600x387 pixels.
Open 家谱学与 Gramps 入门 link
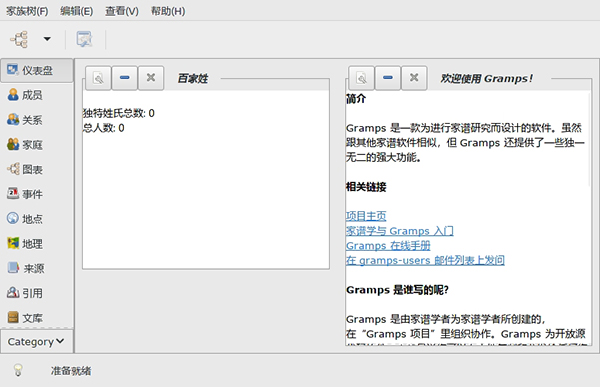click(x=399, y=231)
